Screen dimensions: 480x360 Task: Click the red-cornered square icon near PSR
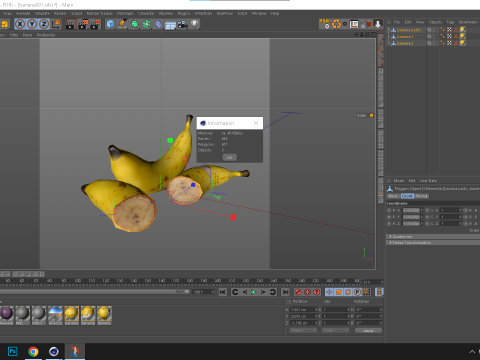click(x=354, y=24)
